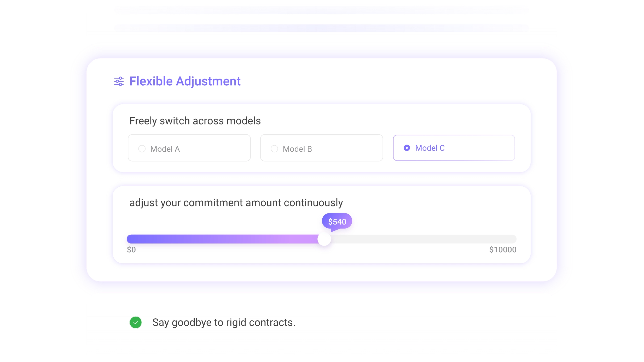
Task: Click the green checkmark icon
Action: click(x=136, y=322)
